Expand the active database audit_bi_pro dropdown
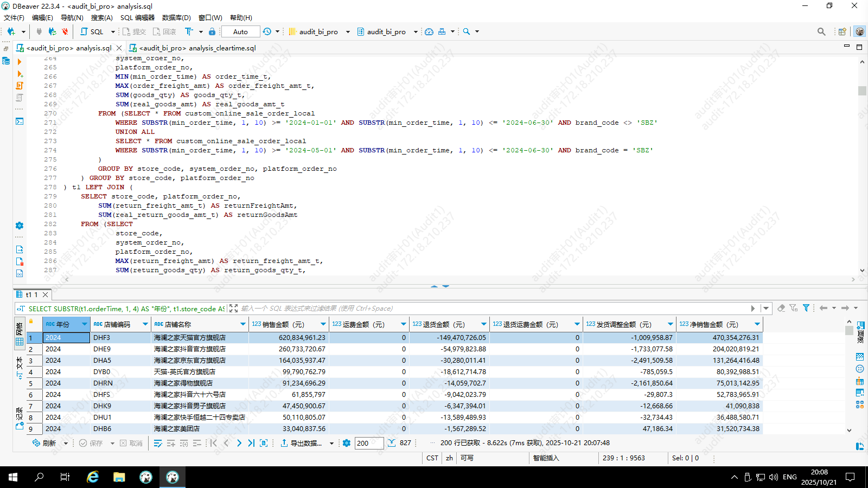 416,31
